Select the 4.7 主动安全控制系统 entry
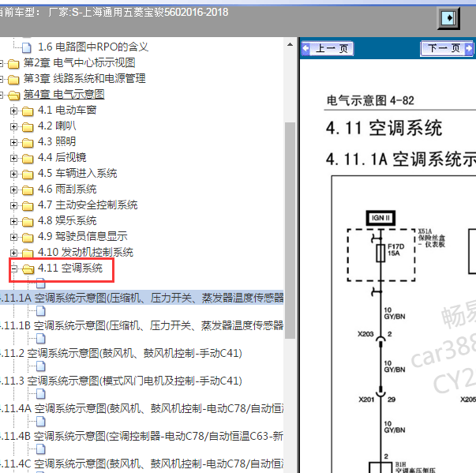 [x=88, y=205]
